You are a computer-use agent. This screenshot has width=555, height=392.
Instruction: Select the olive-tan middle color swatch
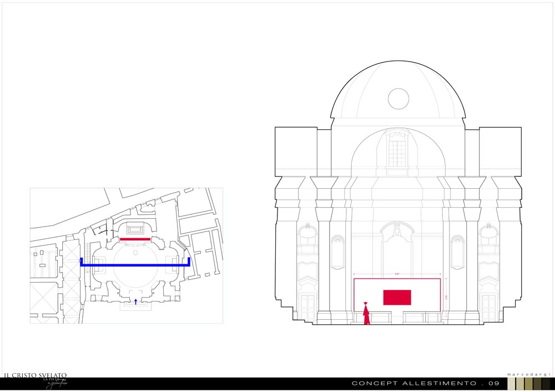pyautogui.click(x=528, y=384)
